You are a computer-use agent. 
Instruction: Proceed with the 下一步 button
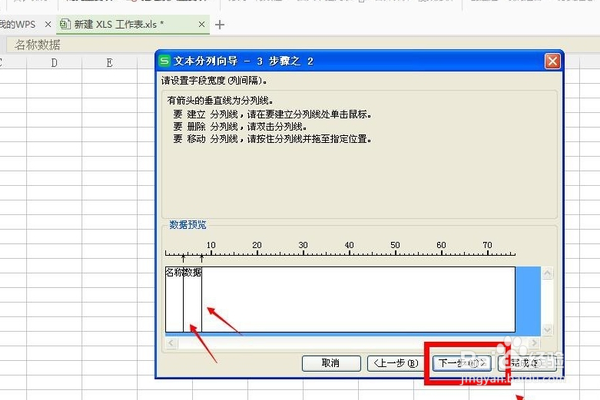click(461, 363)
